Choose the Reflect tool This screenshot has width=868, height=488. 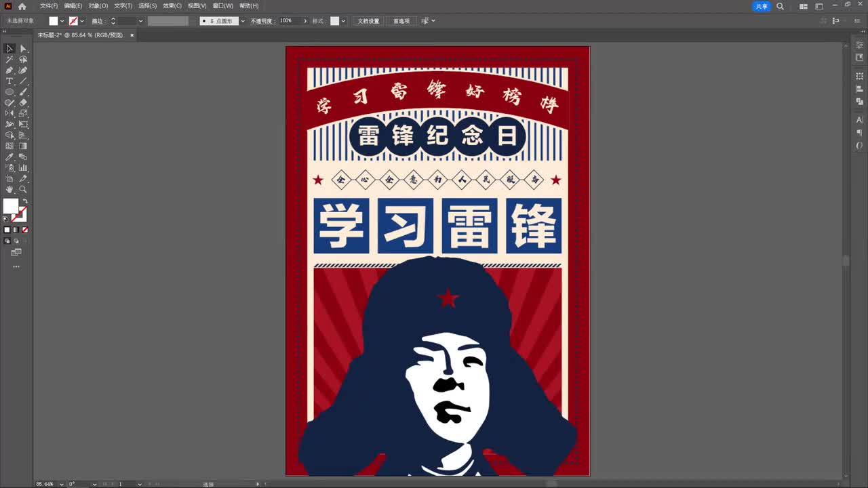pyautogui.click(x=9, y=114)
